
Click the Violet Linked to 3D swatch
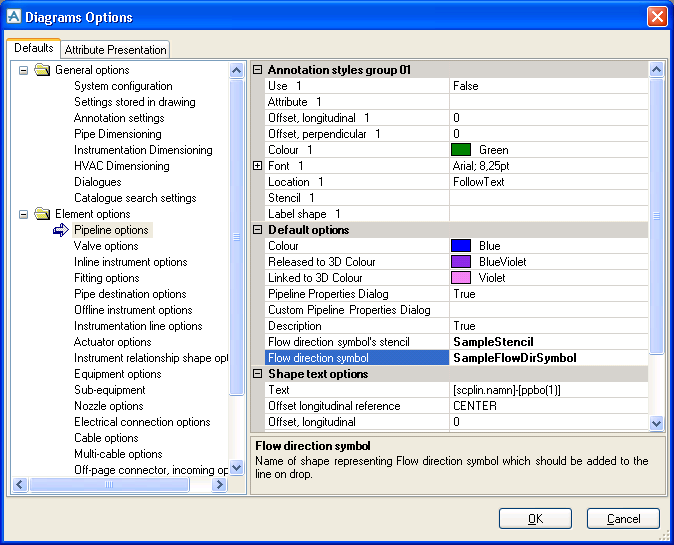[461, 278]
